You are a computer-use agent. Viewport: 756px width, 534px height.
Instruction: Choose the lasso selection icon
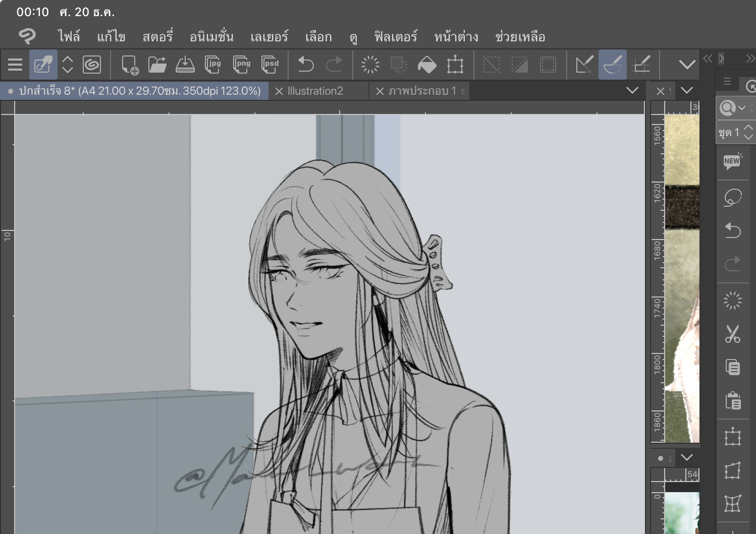click(732, 197)
